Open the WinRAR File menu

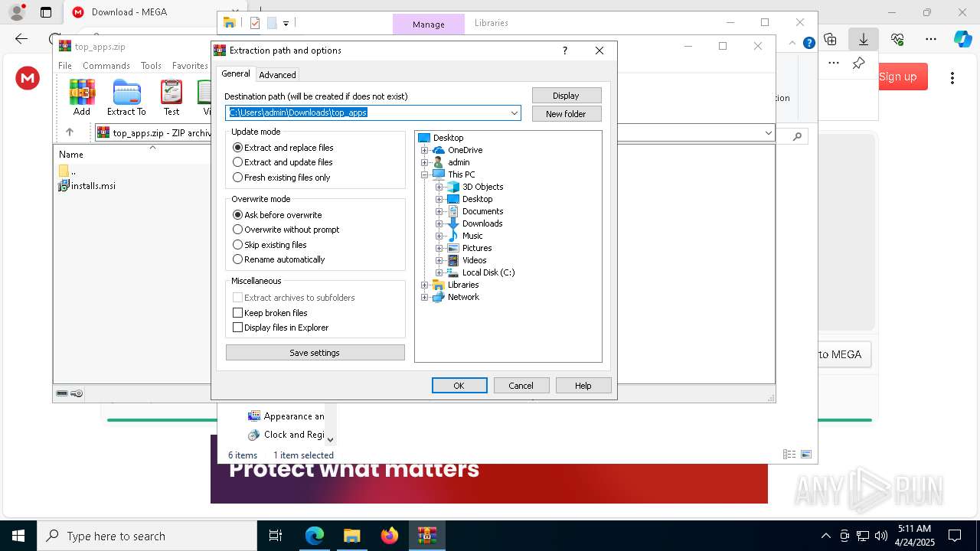click(x=65, y=66)
